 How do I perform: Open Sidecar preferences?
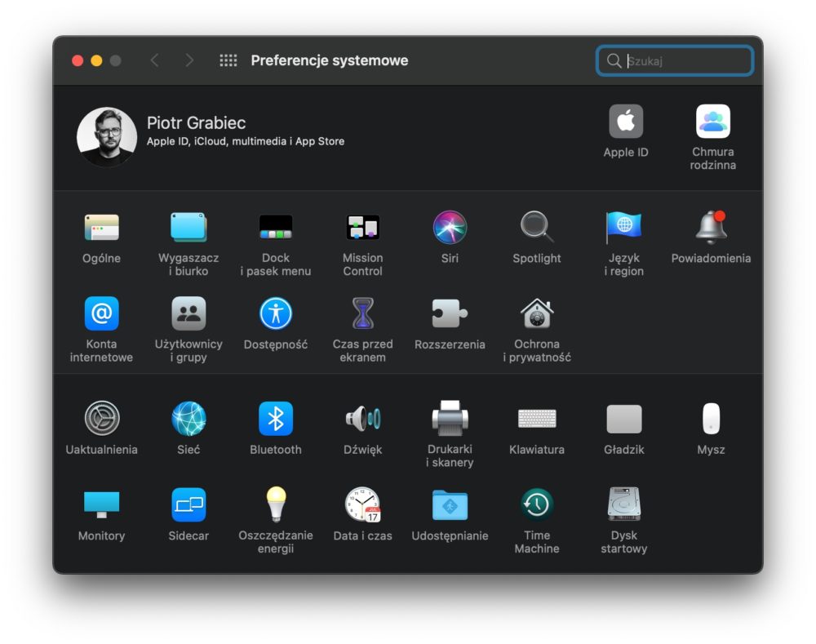pyautogui.click(x=188, y=504)
